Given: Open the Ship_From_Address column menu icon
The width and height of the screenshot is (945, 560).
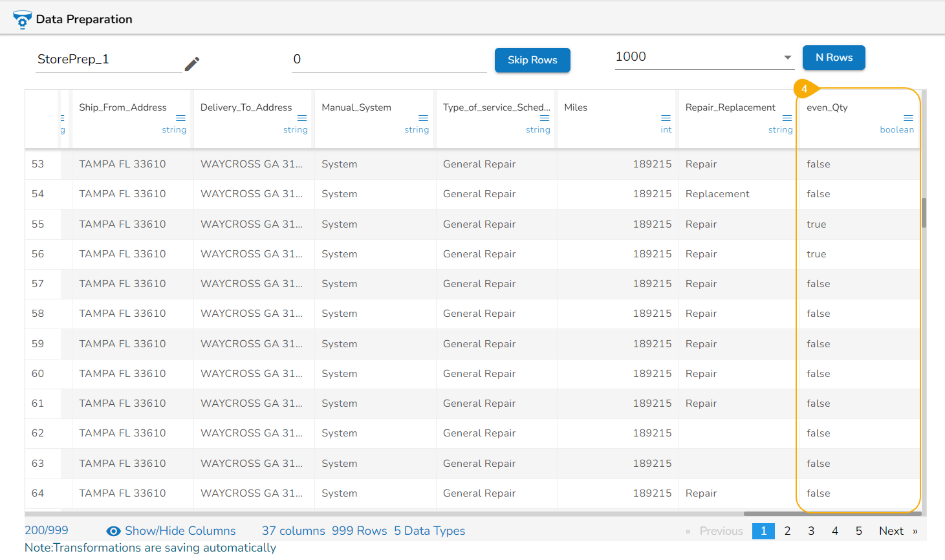Looking at the screenshot, I should coord(180,118).
